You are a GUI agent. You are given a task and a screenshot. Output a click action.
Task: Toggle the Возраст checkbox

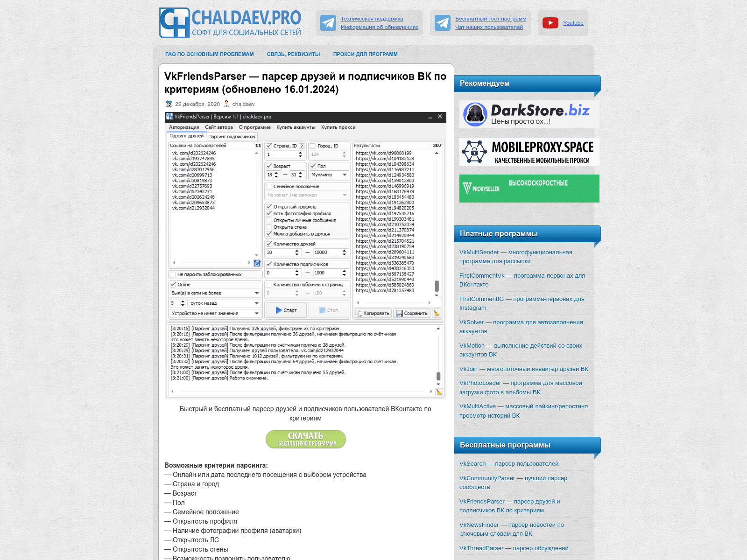point(269,166)
